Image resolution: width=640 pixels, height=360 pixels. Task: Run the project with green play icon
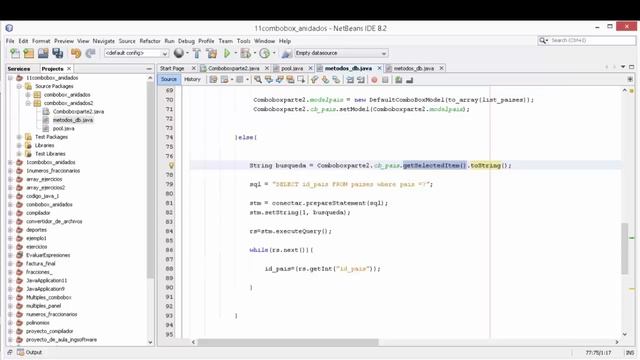(x=227, y=53)
